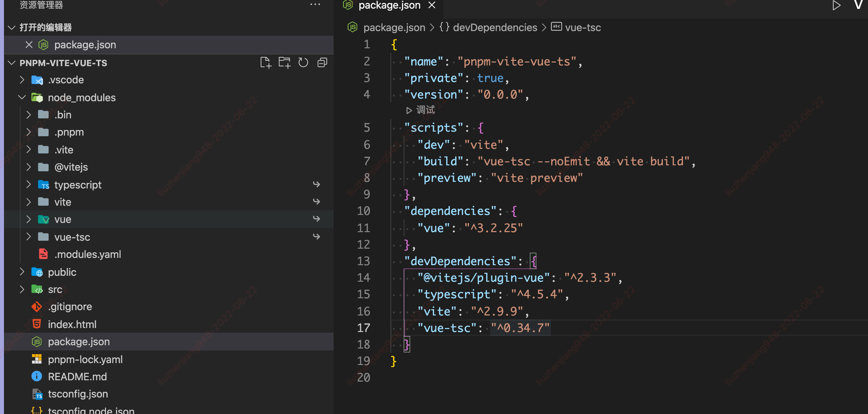Click the "devDependencies" key on line 13
The height and width of the screenshot is (414, 868).
tap(460, 261)
